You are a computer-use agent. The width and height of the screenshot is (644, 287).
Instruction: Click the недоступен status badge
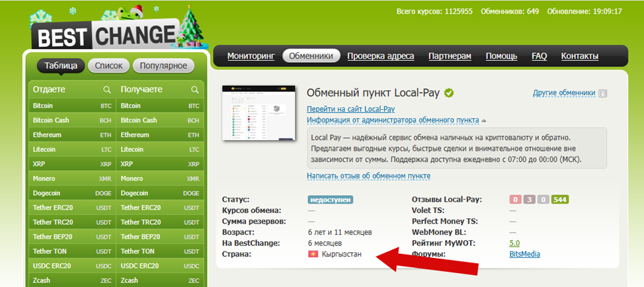point(331,200)
